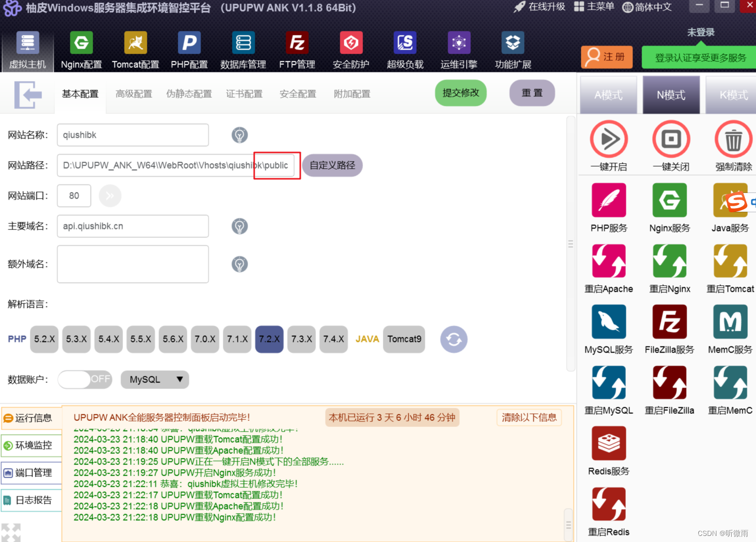The width and height of the screenshot is (756, 542).
Task: Open Tomcat配置 in the top toolbar
Action: [x=135, y=50]
